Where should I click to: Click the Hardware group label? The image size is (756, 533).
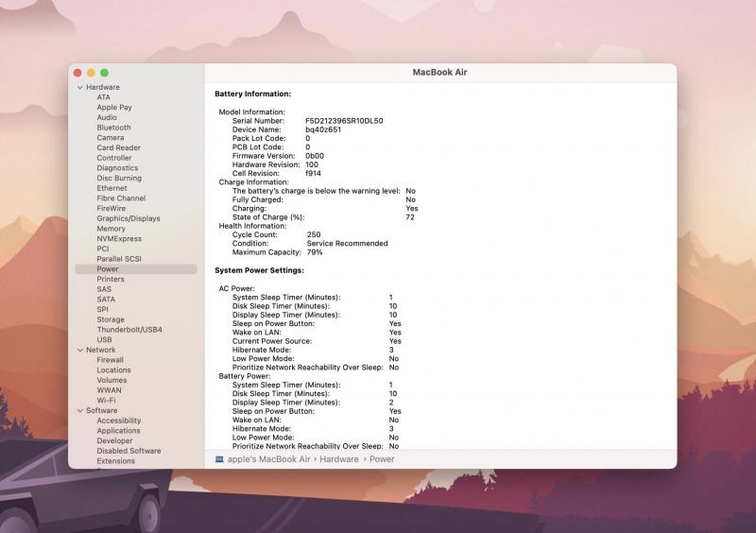click(103, 87)
